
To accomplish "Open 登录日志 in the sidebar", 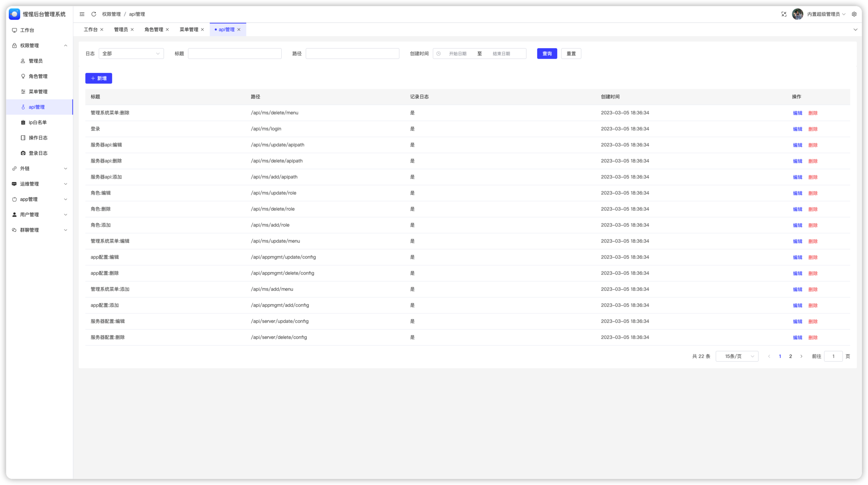I will click(x=38, y=153).
